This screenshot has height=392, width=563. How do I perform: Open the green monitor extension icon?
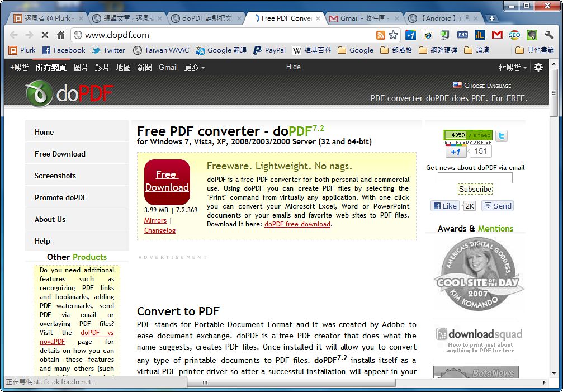pyautogui.click(x=445, y=35)
